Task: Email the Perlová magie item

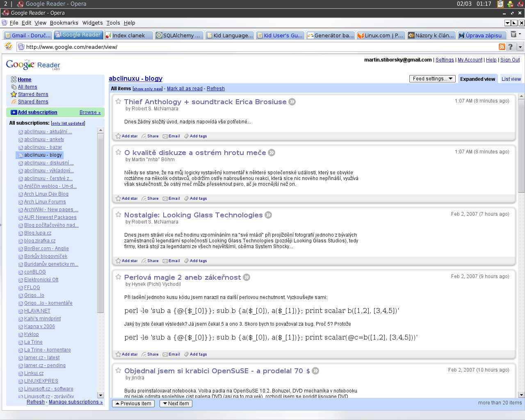Action: (171, 354)
